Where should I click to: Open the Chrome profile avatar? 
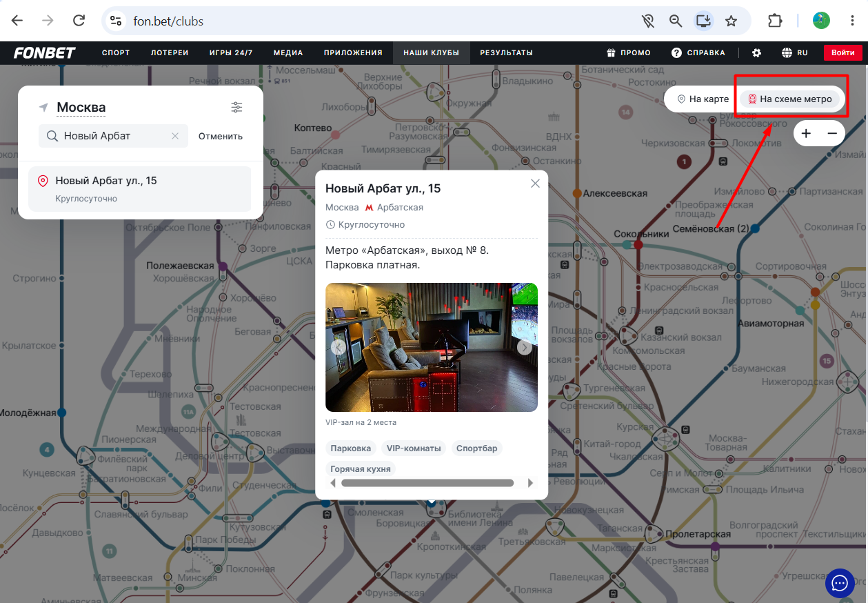click(821, 21)
